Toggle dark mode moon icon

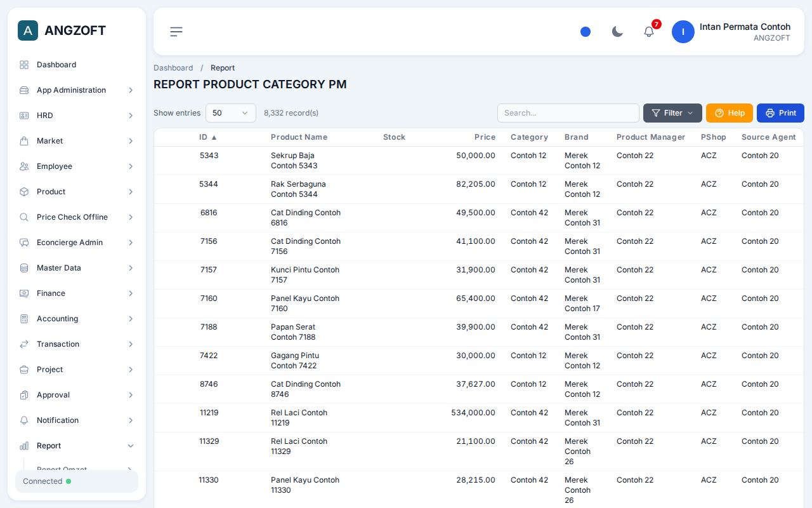coord(617,32)
